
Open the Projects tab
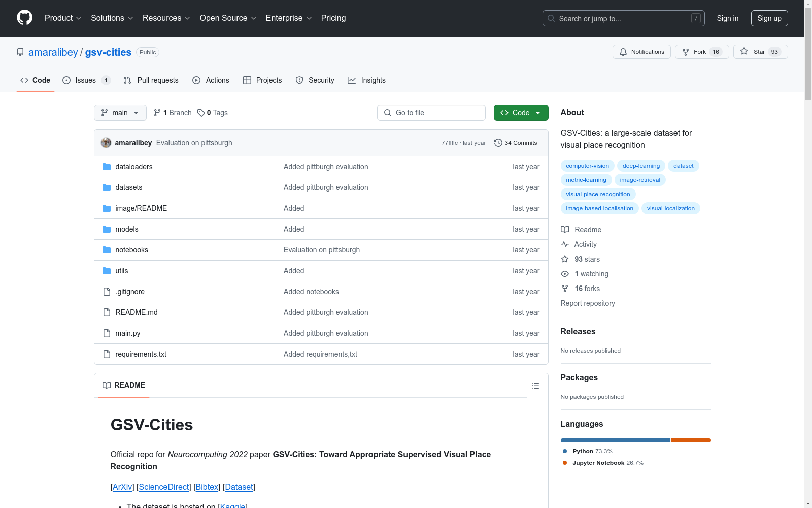click(x=262, y=80)
